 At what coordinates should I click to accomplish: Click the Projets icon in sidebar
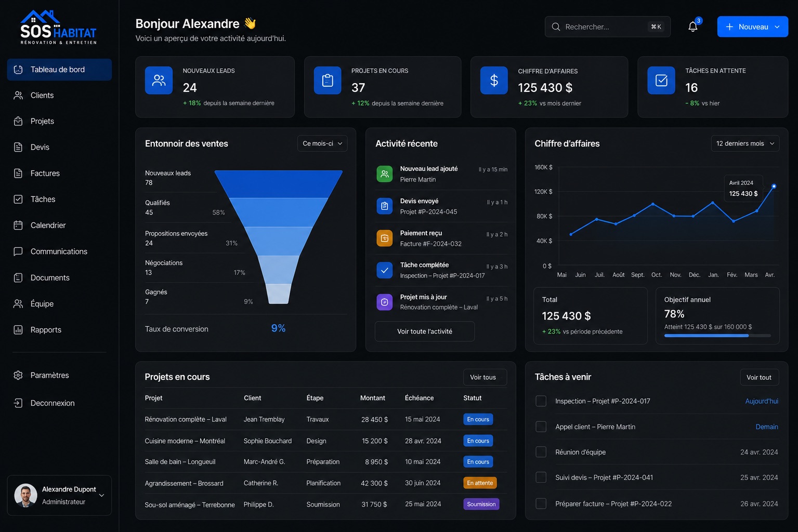[18, 121]
